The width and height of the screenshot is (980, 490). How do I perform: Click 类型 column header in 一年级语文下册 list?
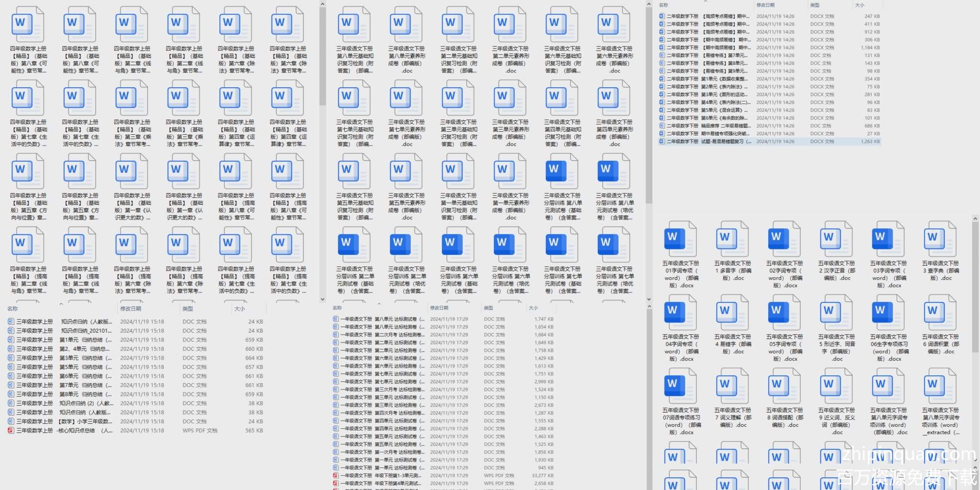tap(489, 308)
